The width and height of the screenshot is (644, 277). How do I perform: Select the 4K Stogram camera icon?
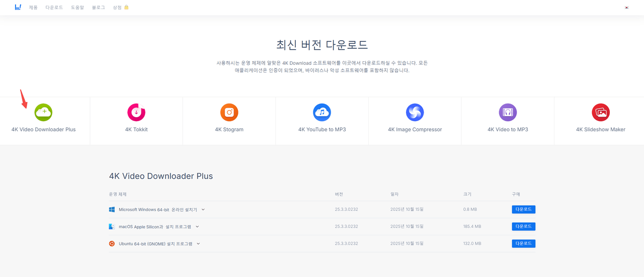[x=229, y=112]
